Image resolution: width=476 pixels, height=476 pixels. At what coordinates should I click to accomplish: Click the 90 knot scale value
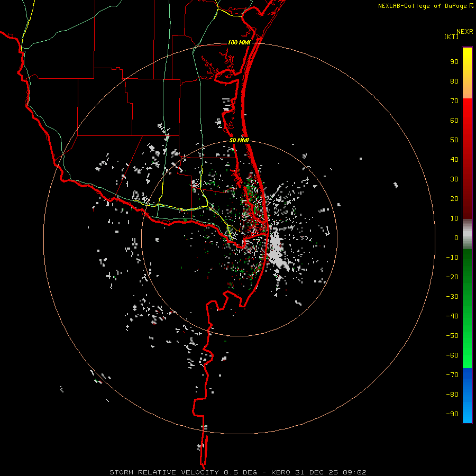[x=454, y=62]
